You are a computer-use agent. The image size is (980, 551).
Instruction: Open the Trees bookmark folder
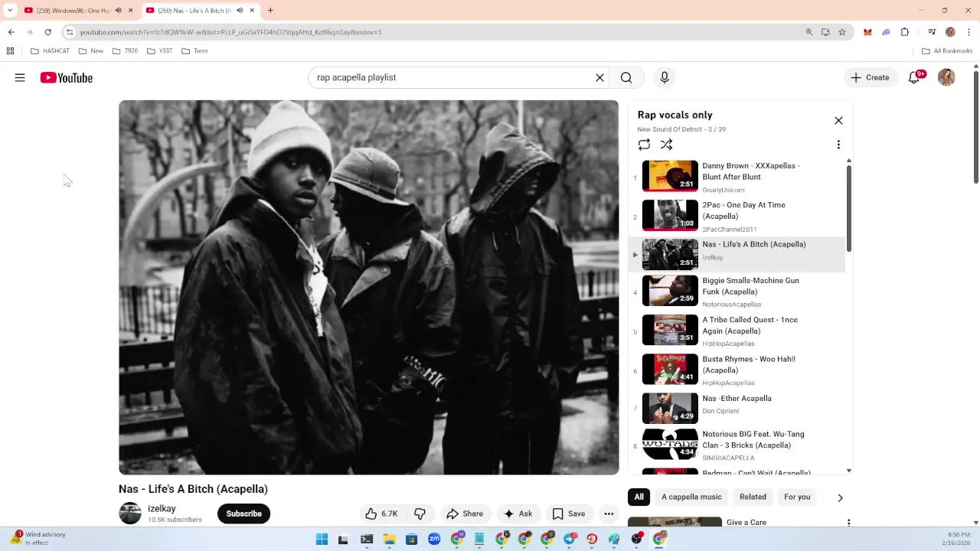pyautogui.click(x=195, y=51)
